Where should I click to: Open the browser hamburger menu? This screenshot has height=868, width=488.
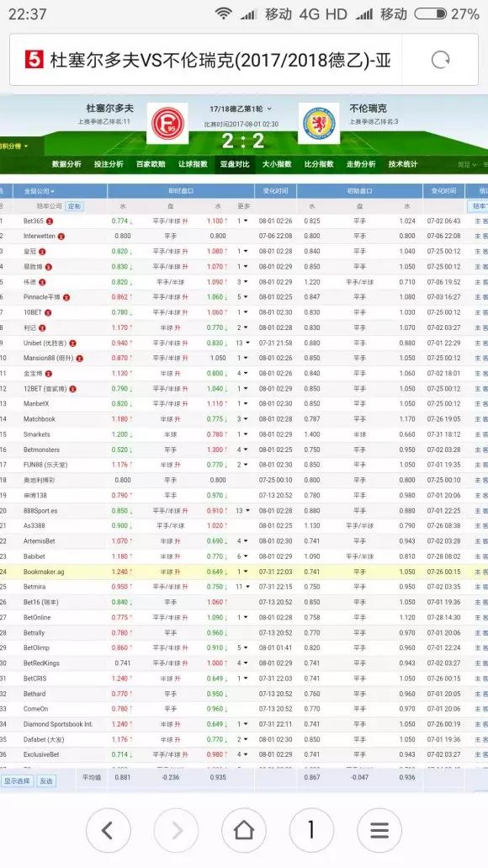(x=379, y=829)
